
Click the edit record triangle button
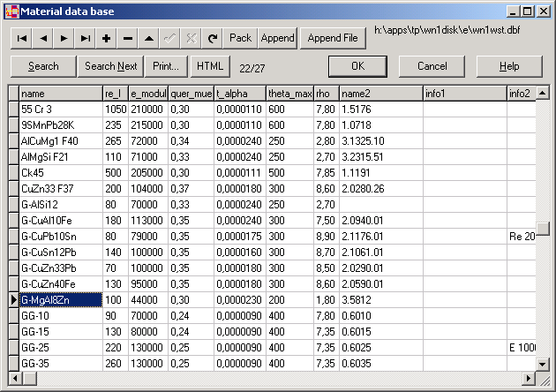pos(148,38)
